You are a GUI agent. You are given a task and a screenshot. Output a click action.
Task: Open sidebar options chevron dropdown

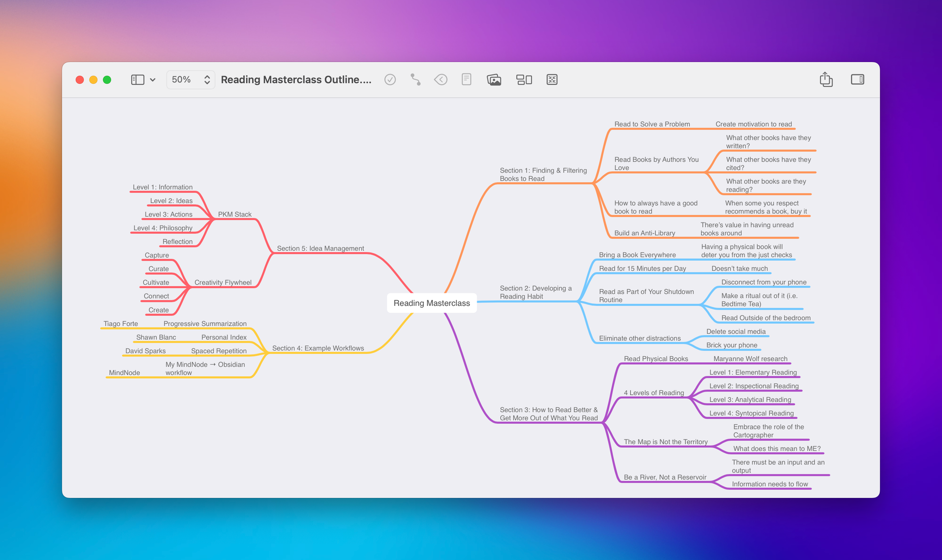coord(153,80)
